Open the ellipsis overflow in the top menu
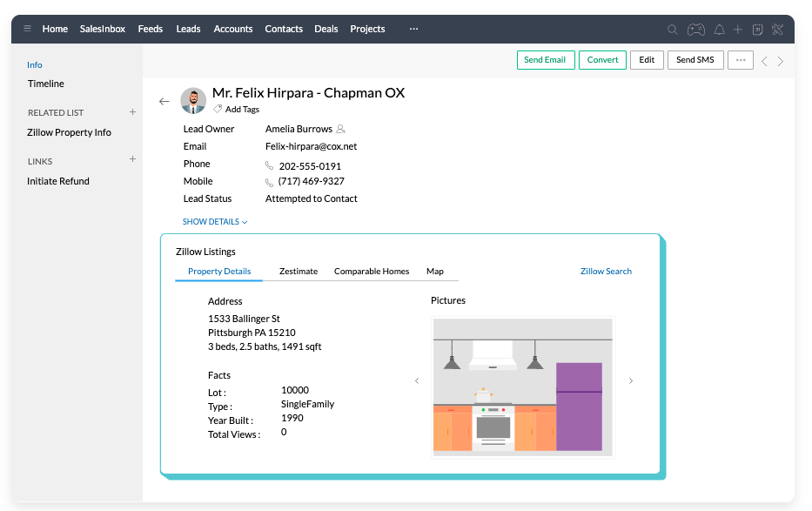The width and height of the screenshot is (812, 511). [413, 29]
